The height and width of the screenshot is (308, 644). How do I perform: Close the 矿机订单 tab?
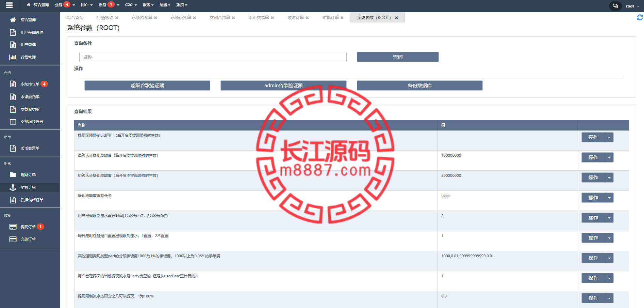[x=342, y=18]
